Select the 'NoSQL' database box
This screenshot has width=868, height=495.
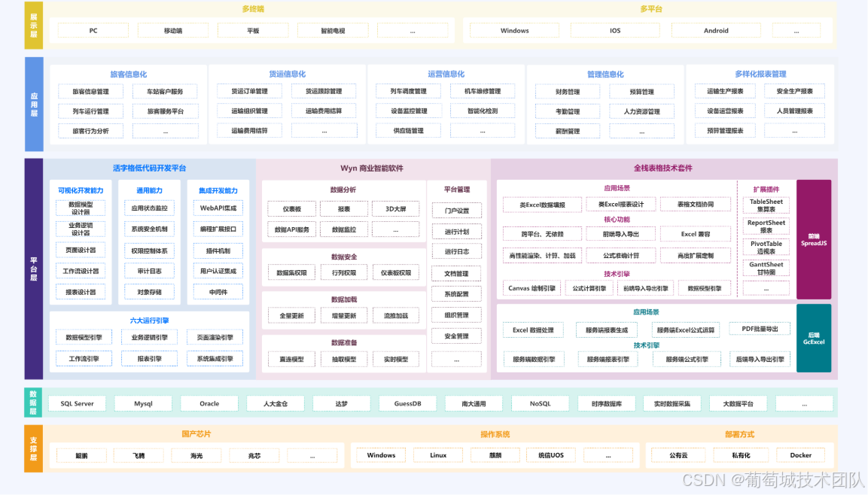click(x=540, y=403)
